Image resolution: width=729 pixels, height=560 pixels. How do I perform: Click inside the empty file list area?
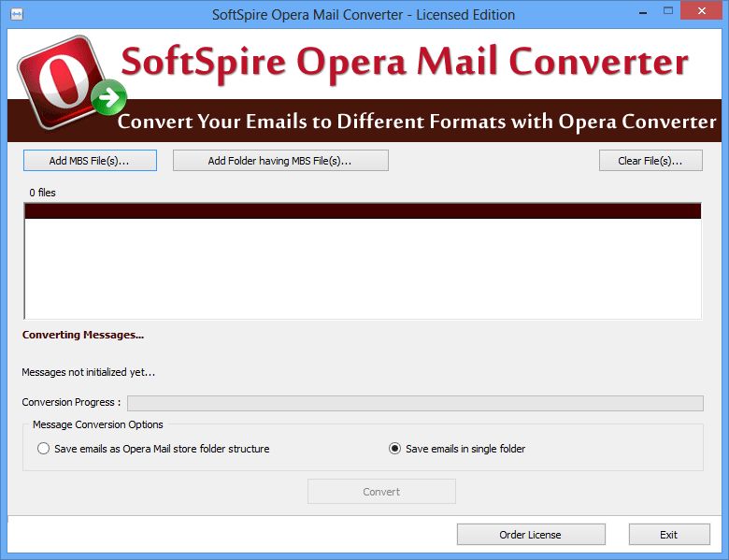pyautogui.click(x=363, y=268)
